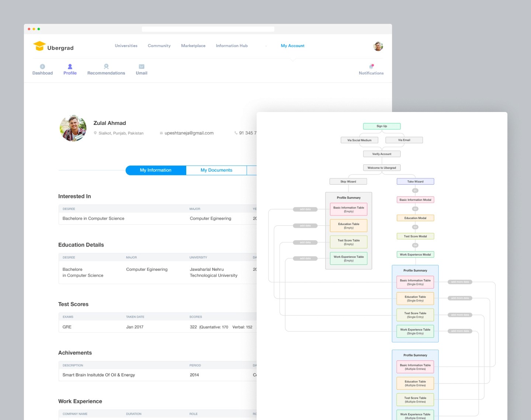Click the red close dot of the browser window
The width and height of the screenshot is (531, 420).
coord(29,29)
